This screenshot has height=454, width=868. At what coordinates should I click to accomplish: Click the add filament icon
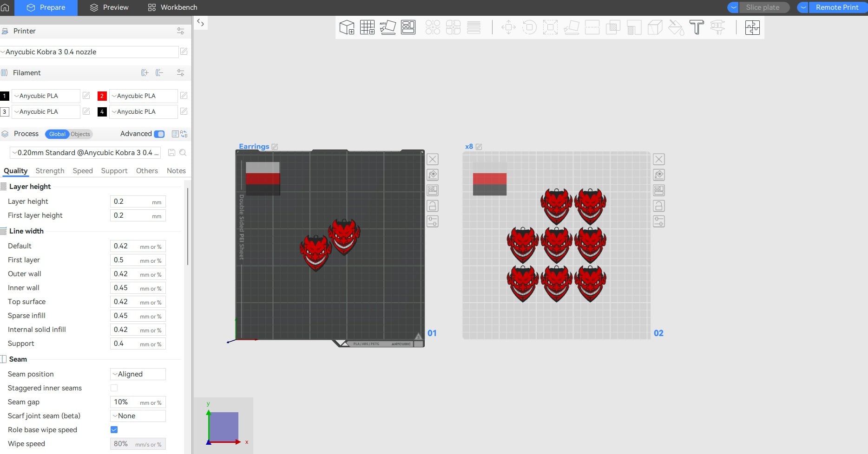[x=145, y=72]
